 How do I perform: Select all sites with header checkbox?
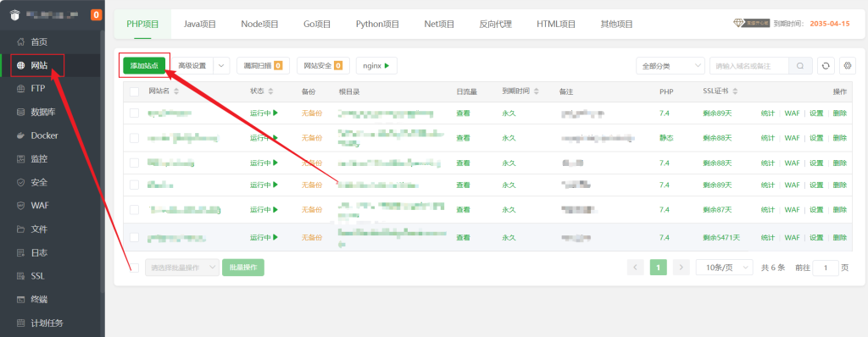[134, 91]
